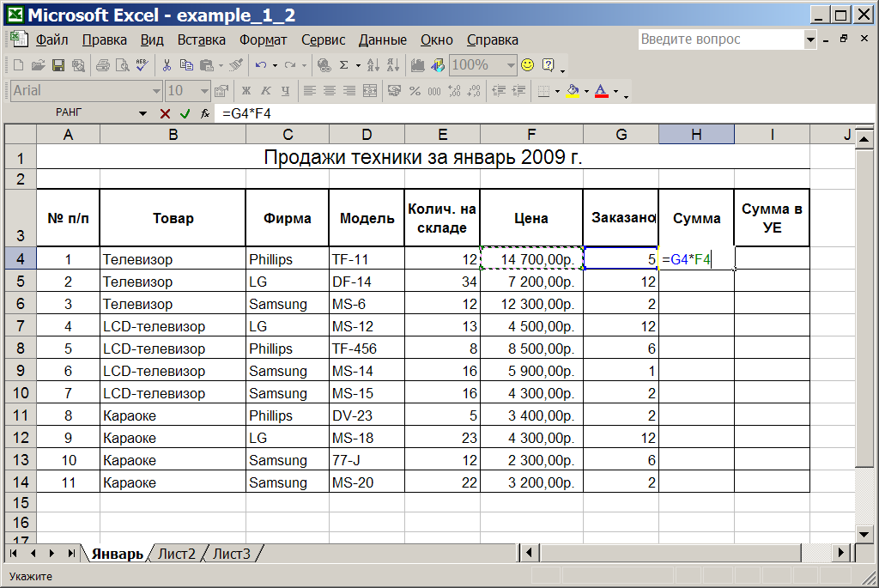Click Merge and Center icon
The width and height of the screenshot is (879, 588).
click(x=370, y=91)
